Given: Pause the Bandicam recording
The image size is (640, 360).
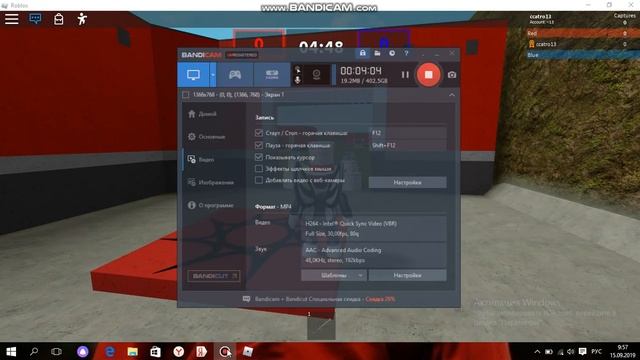Looking at the screenshot, I should 405,75.
